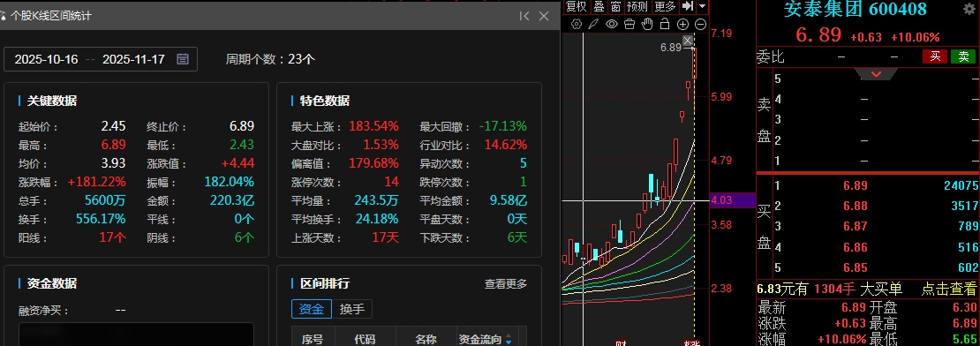
Task: Toggle the eye visibility icon above chart
Action: 611,25
